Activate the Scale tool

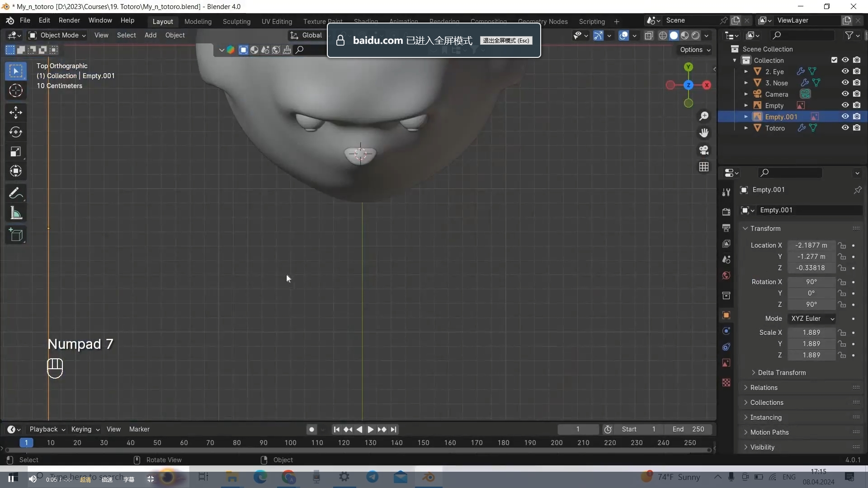point(16,152)
